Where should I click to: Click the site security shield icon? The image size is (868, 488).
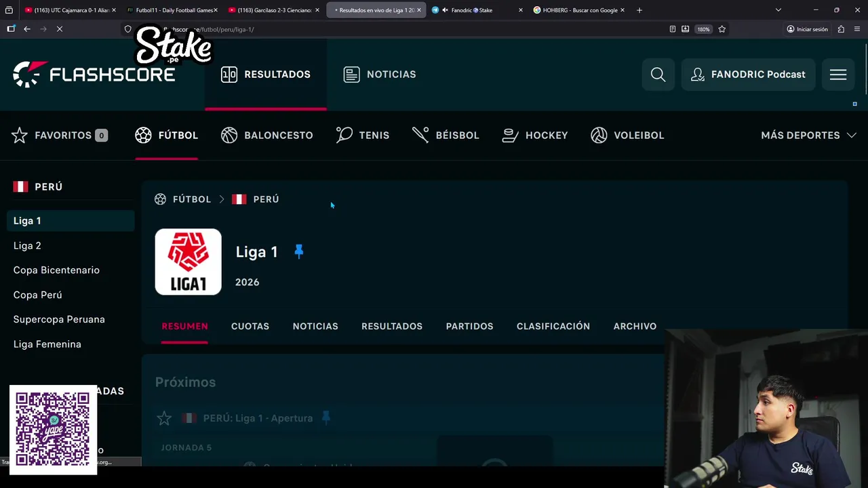coord(127,29)
